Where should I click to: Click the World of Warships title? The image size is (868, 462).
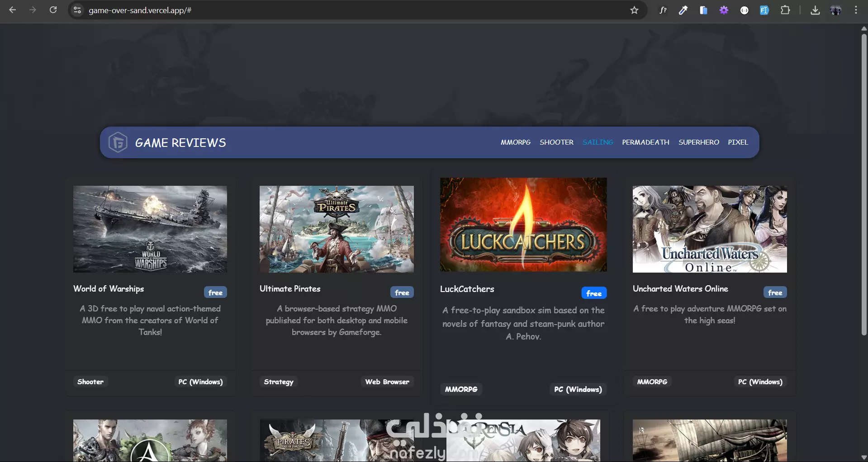click(109, 289)
